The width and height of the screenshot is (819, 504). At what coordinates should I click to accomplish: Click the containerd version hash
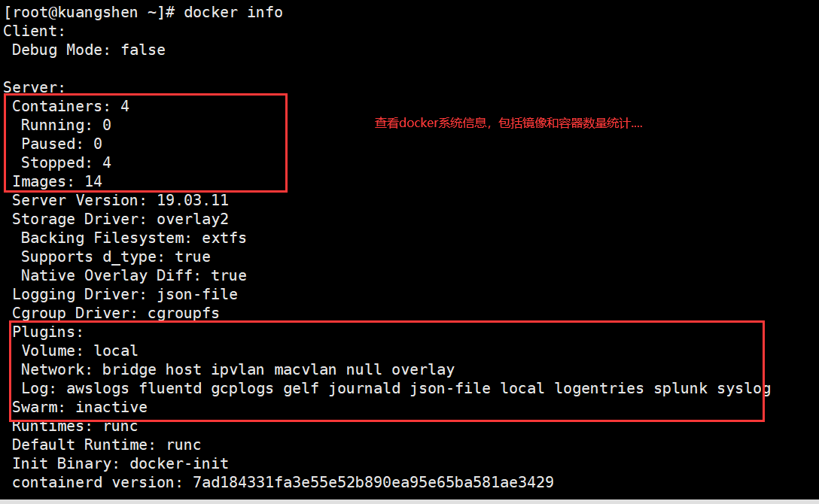pyautogui.click(x=373, y=482)
